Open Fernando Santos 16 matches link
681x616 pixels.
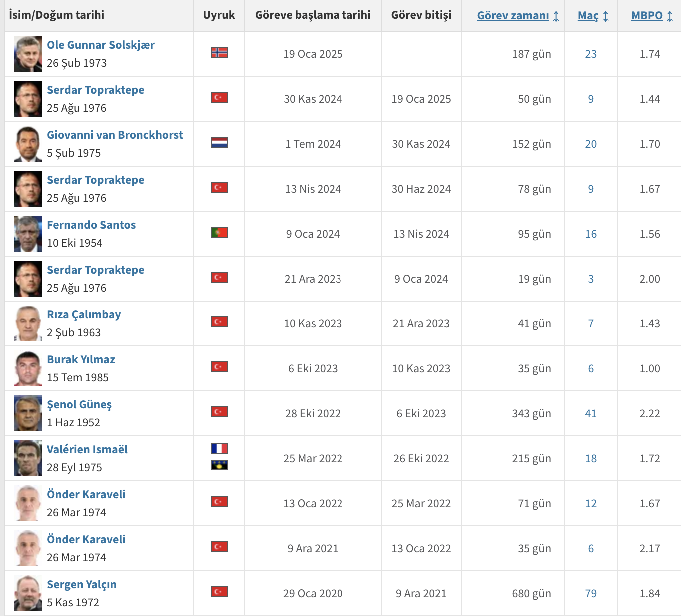coord(591,234)
